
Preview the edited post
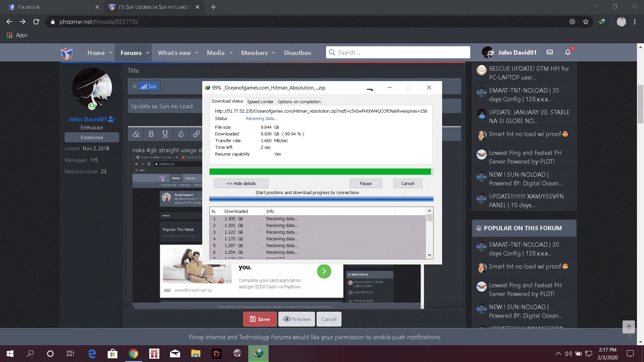click(297, 319)
